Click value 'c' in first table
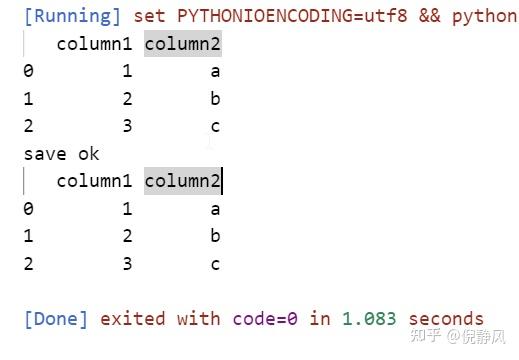The image size is (519, 360). click(x=215, y=126)
